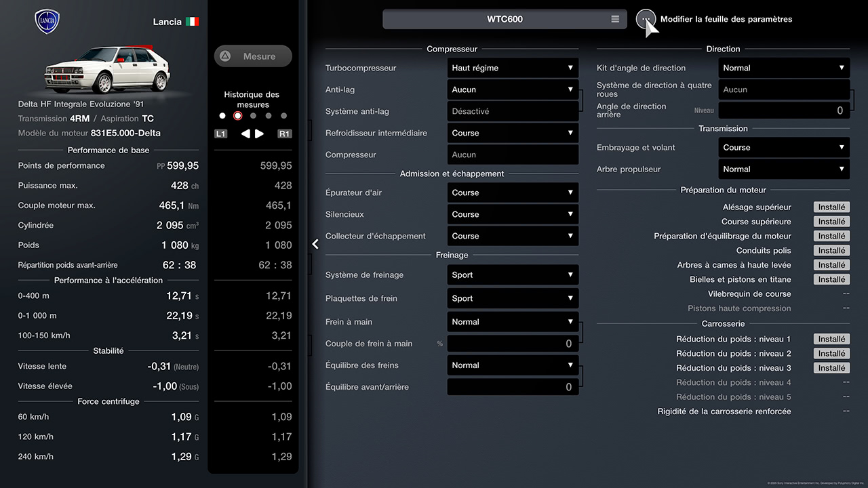Viewport: 868px width, 488px height.
Task: Select the second highlighted measurement history dot
Action: pyautogui.click(x=237, y=116)
